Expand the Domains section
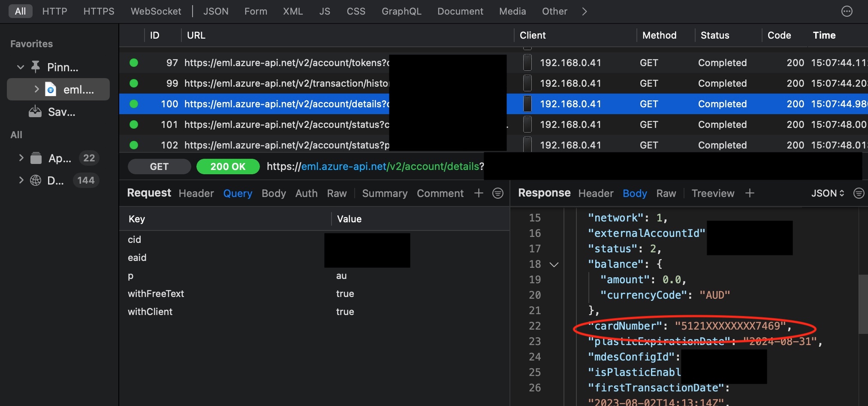 21,180
